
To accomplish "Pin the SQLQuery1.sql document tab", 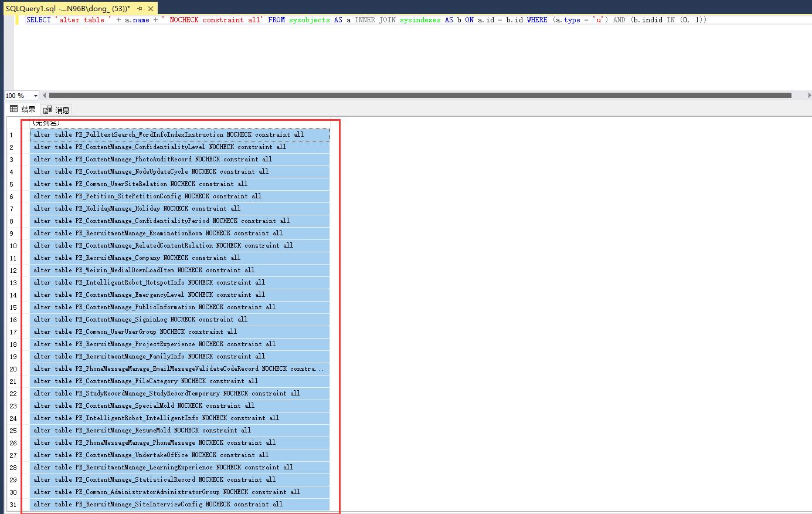I will pyautogui.click(x=140, y=9).
